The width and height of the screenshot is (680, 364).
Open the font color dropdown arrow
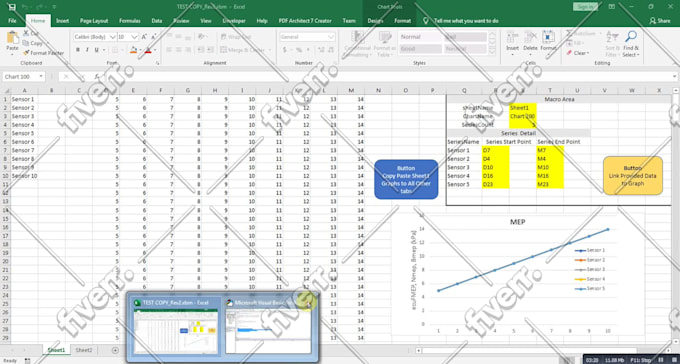pos(155,50)
